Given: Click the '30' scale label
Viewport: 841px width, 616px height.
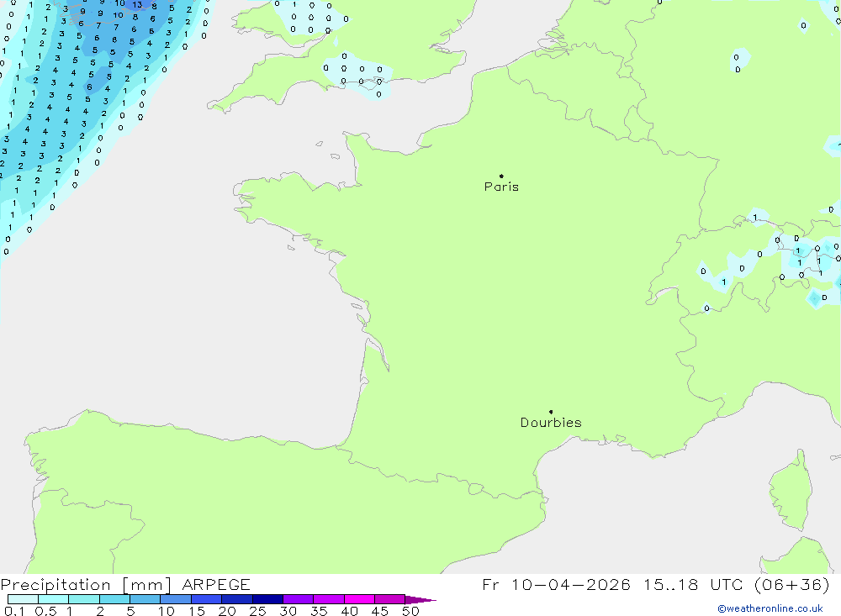Looking at the screenshot, I should tap(288, 611).
